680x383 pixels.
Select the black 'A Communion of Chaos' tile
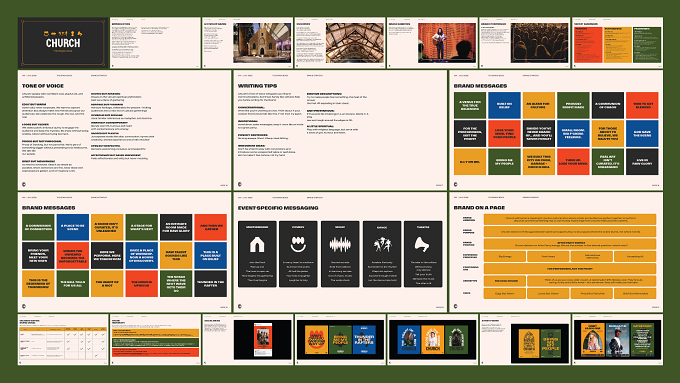608,105
